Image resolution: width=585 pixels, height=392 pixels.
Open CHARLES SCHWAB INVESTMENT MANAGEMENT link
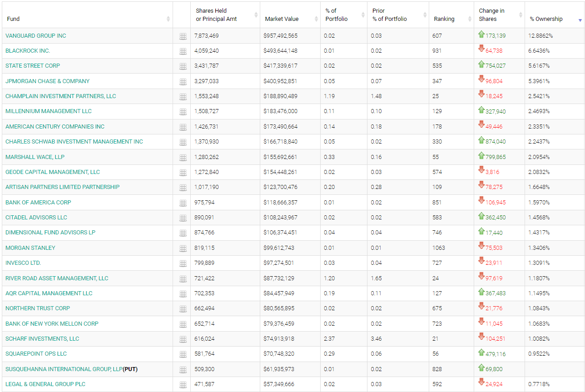coord(74,142)
